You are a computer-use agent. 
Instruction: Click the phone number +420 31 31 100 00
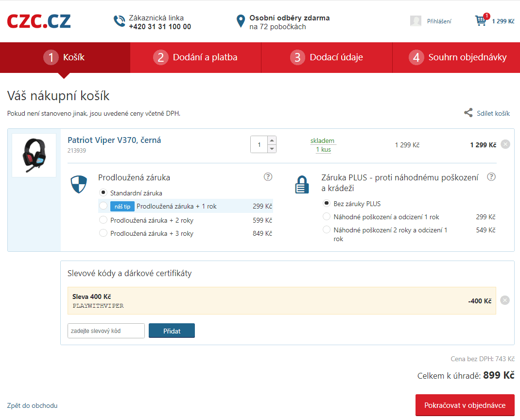(160, 27)
